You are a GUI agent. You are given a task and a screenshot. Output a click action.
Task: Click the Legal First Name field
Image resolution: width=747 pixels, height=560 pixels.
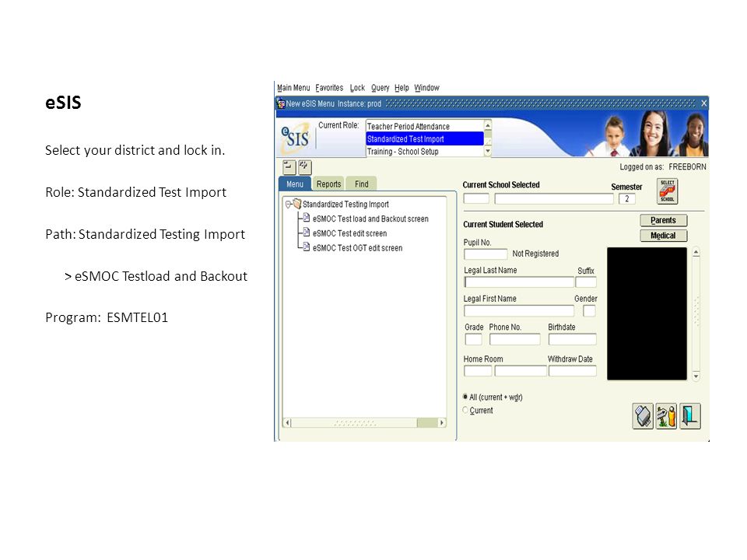tap(519, 311)
